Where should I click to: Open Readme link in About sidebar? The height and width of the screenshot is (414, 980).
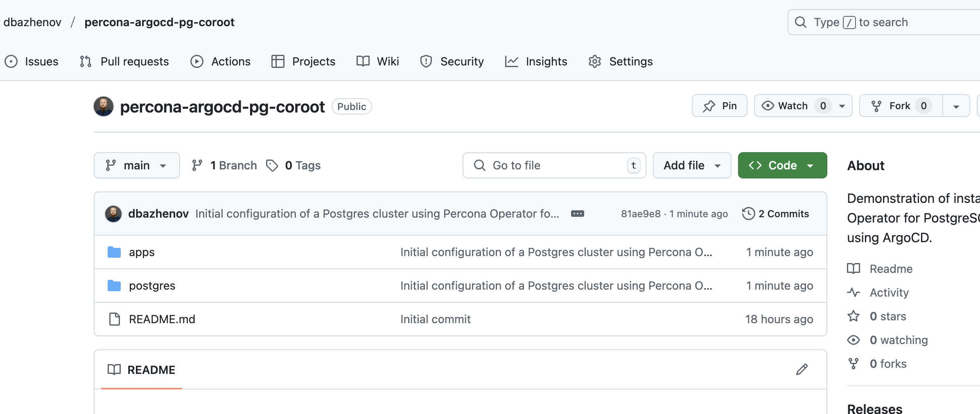(x=891, y=269)
